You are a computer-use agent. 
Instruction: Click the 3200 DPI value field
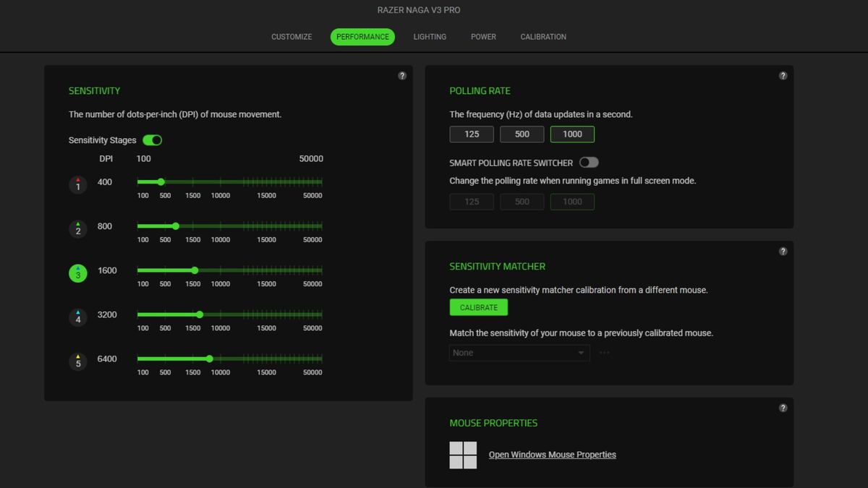[x=107, y=314]
